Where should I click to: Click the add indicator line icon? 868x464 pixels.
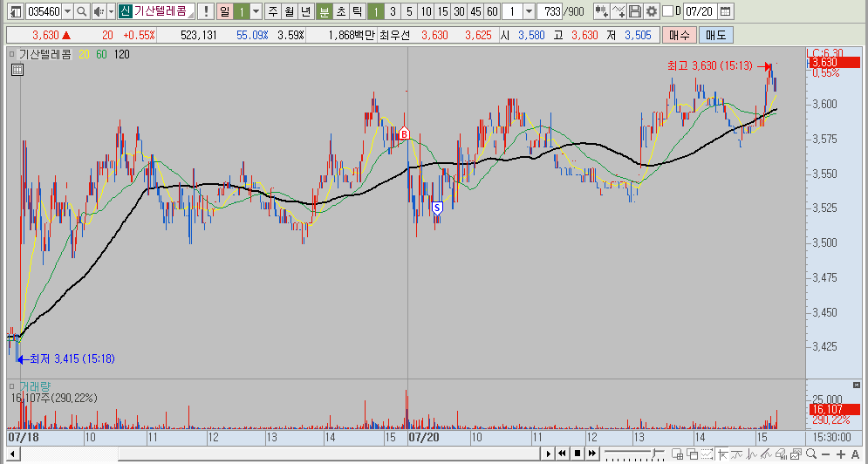(x=619, y=11)
